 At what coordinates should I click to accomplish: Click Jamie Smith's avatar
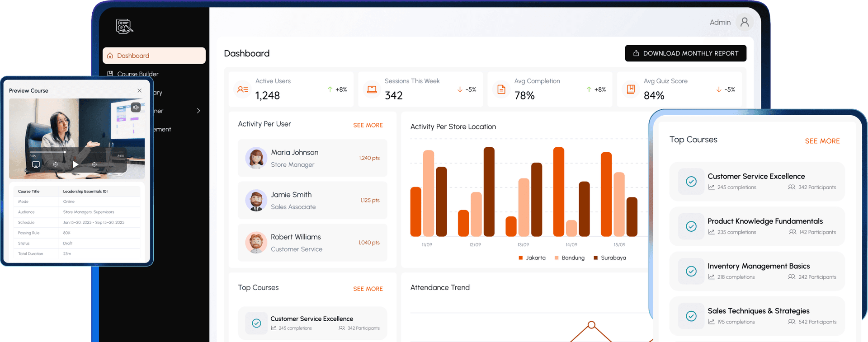point(256,200)
